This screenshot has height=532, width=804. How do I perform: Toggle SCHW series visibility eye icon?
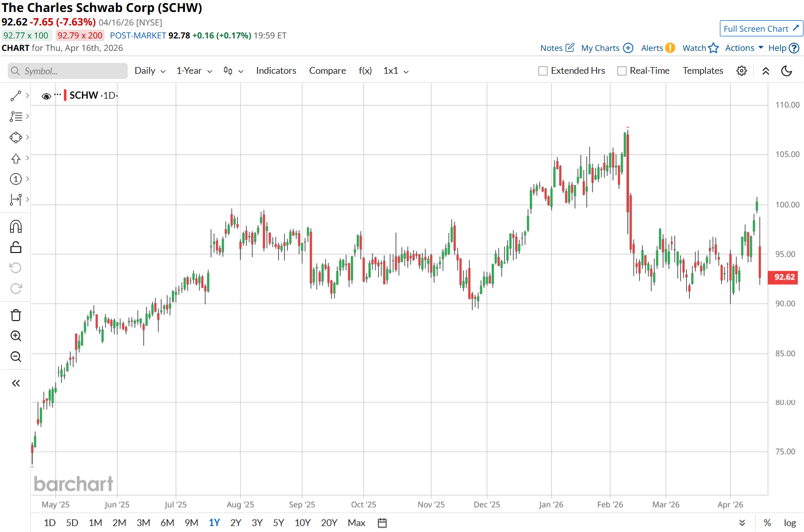pos(46,96)
